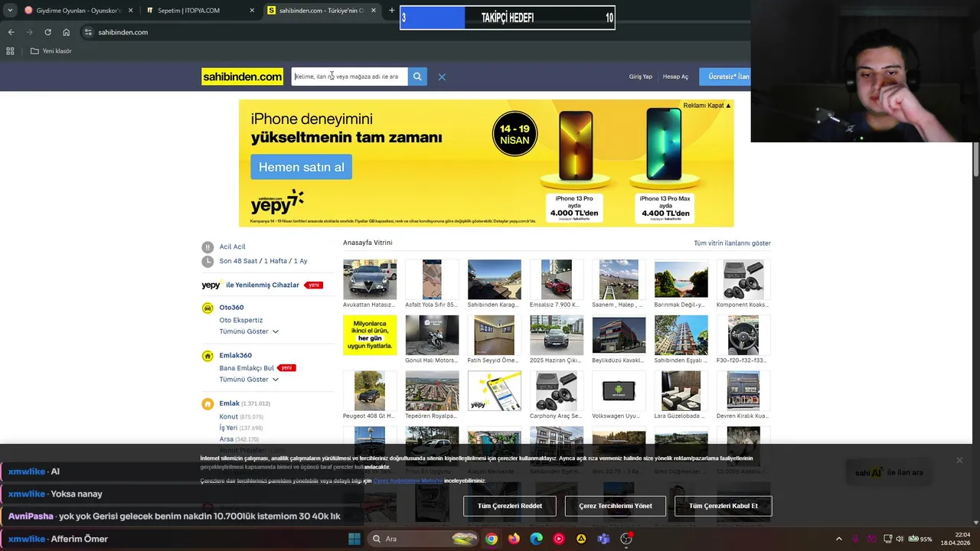Click Çerez Tercihlerimi Yönet button
This screenshot has height=551, width=980.
(616, 506)
